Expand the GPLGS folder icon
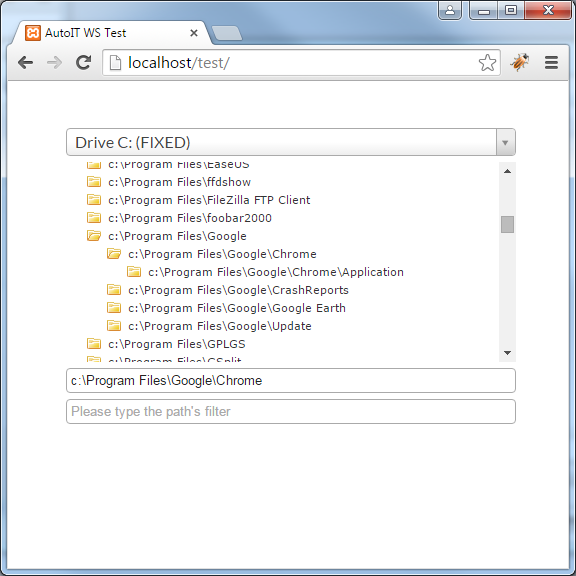Image resolution: width=576 pixels, height=576 pixels. click(94, 343)
